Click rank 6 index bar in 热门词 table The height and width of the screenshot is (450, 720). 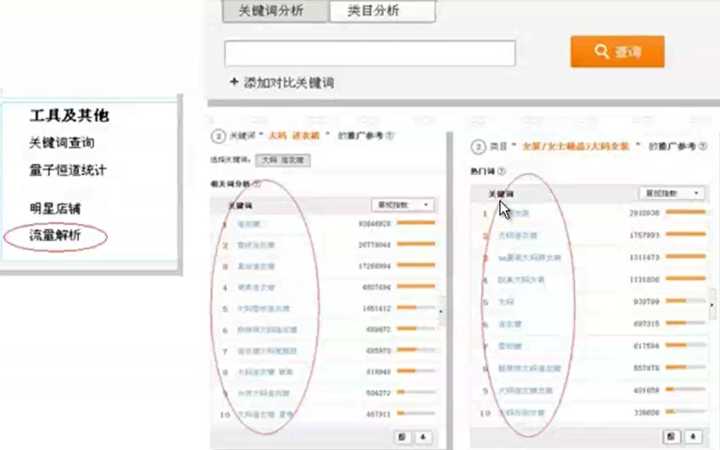[686, 323]
